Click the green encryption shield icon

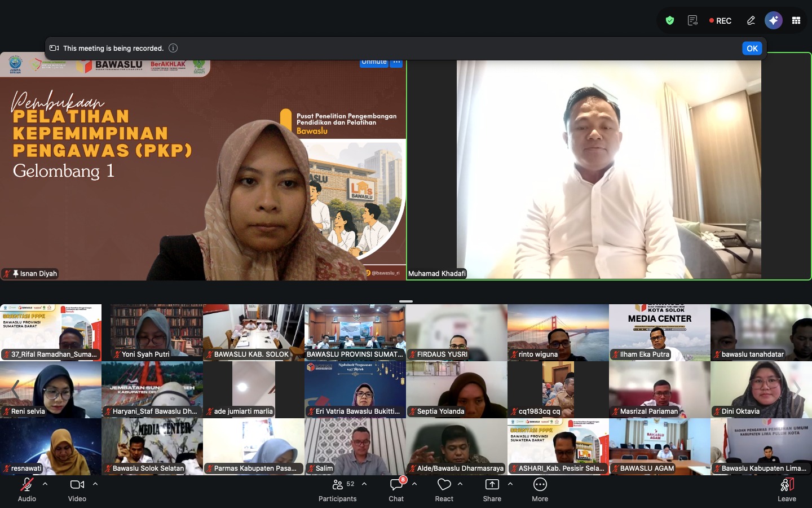coord(670,21)
